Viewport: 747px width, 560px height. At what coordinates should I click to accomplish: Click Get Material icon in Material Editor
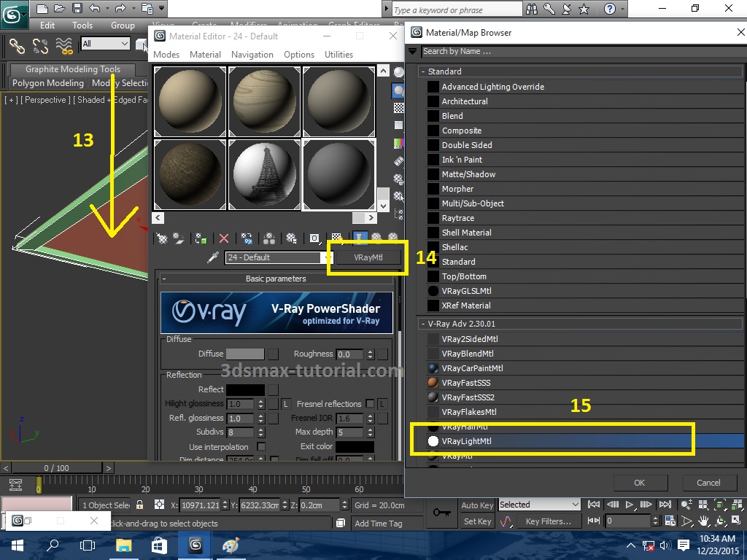162,238
